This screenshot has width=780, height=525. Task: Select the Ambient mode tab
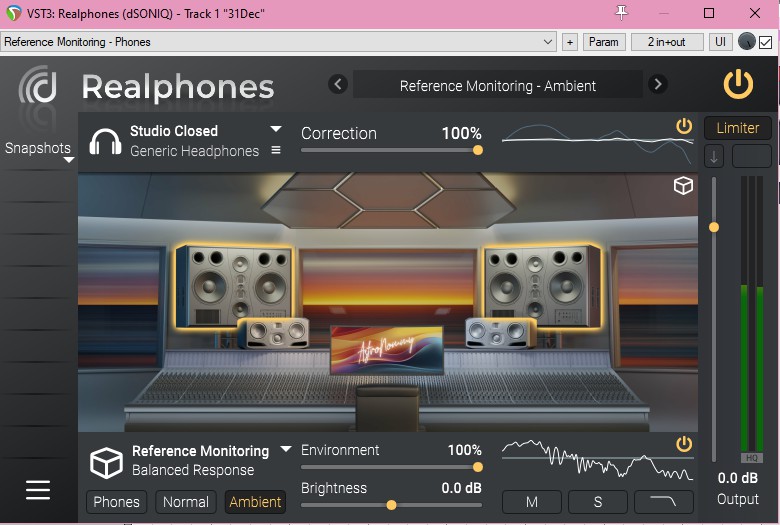click(255, 502)
